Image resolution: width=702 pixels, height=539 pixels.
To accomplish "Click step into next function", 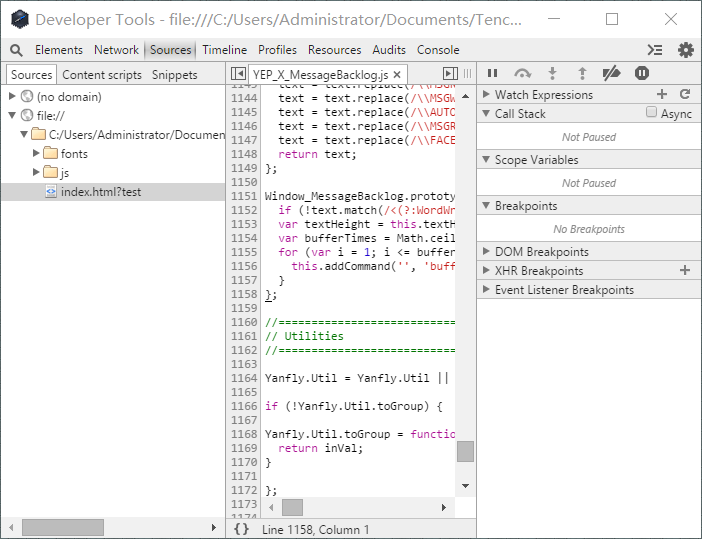I will pyautogui.click(x=552, y=73).
